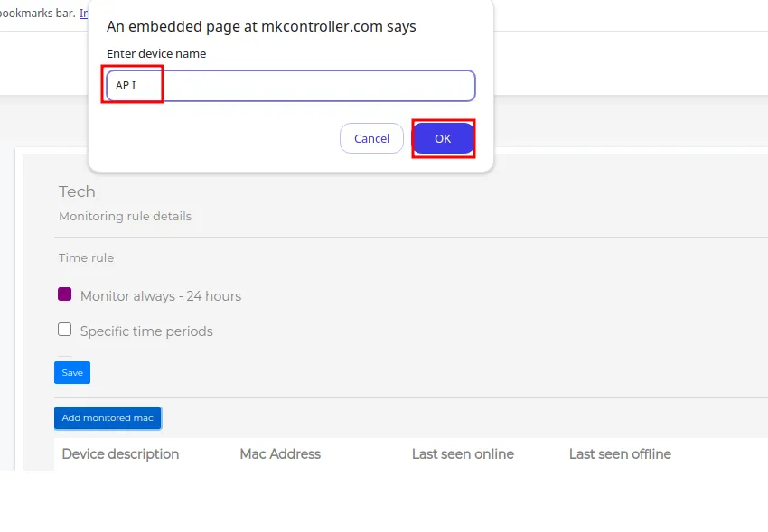Click the device name input field
The height and width of the screenshot is (532, 768).
click(x=290, y=86)
